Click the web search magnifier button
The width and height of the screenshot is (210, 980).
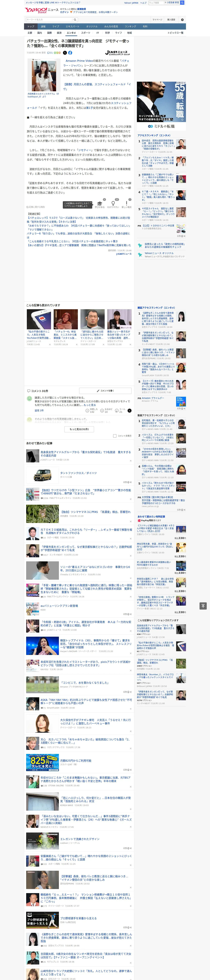[182, 3]
